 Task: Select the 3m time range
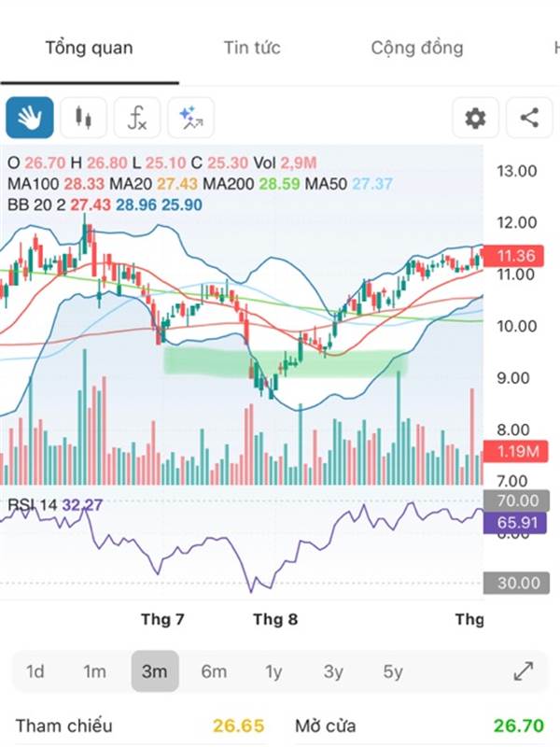(154, 671)
